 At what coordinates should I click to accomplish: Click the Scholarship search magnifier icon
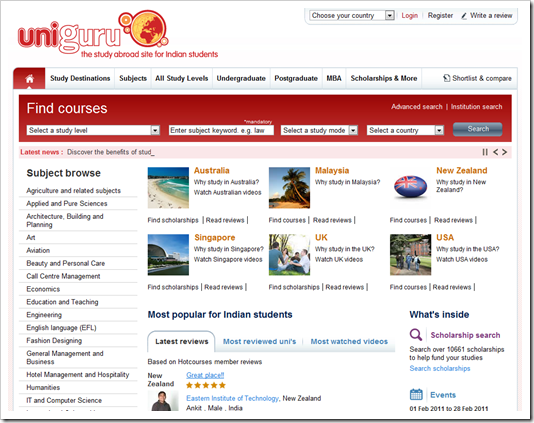[416, 334]
